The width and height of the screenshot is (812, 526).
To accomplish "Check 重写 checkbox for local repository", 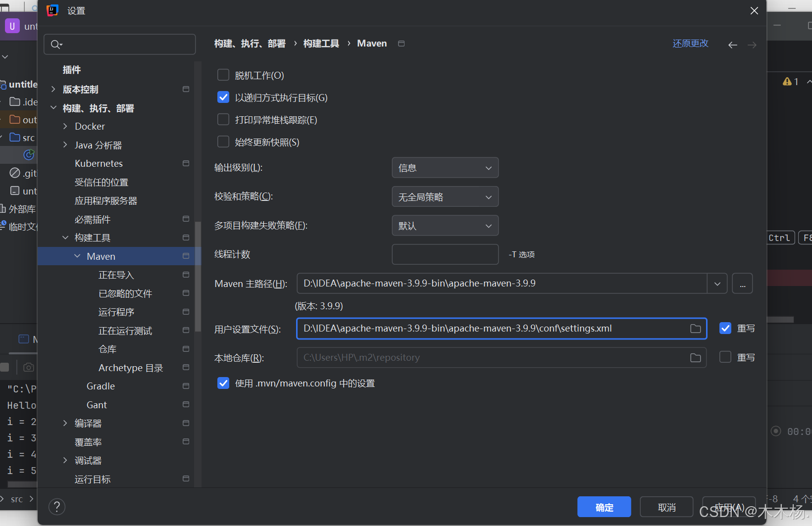I will click(725, 357).
